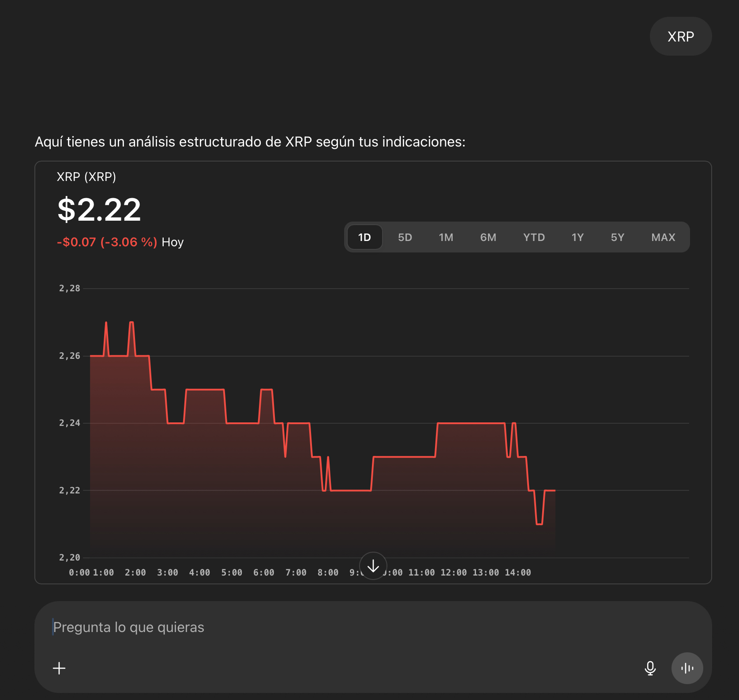This screenshot has width=739, height=700.
Task: View the 6M price history
Action: click(488, 237)
